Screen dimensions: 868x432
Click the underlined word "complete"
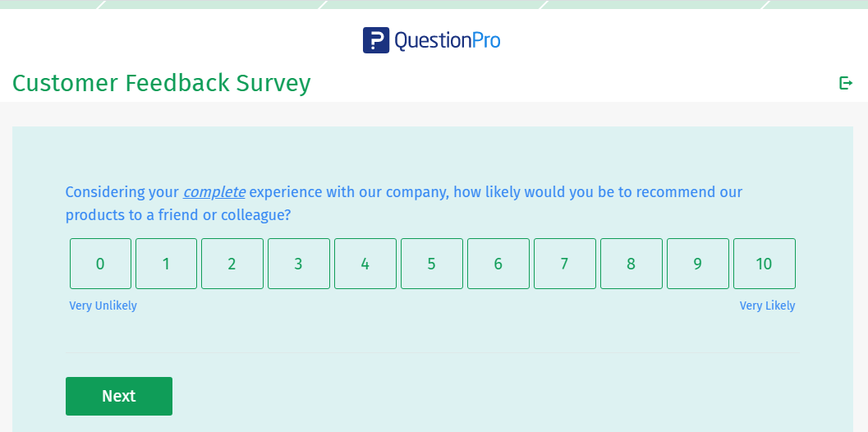pyautogui.click(x=214, y=192)
